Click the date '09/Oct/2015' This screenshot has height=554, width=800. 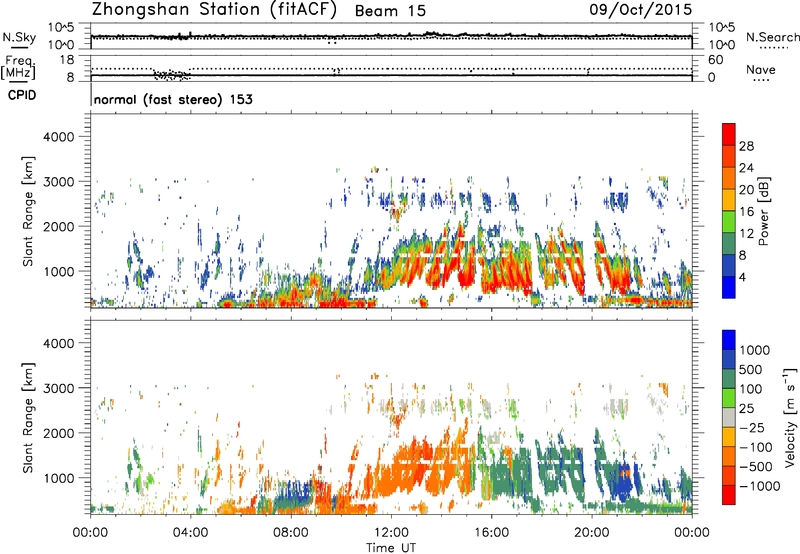pyautogui.click(x=640, y=10)
